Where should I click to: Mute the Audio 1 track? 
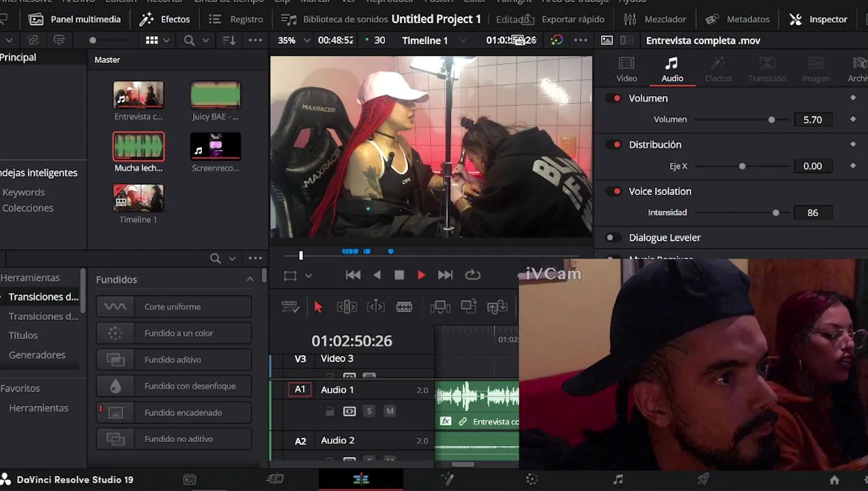click(390, 411)
